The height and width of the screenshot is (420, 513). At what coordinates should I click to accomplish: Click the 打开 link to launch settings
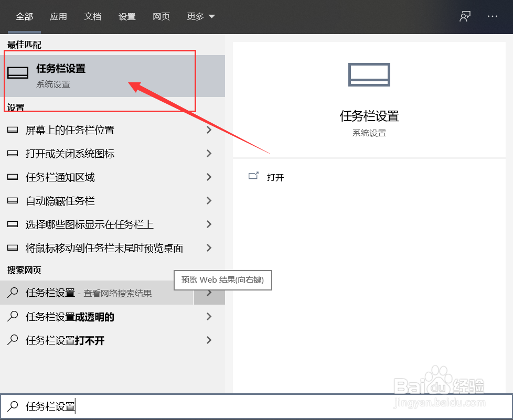pos(275,177)
